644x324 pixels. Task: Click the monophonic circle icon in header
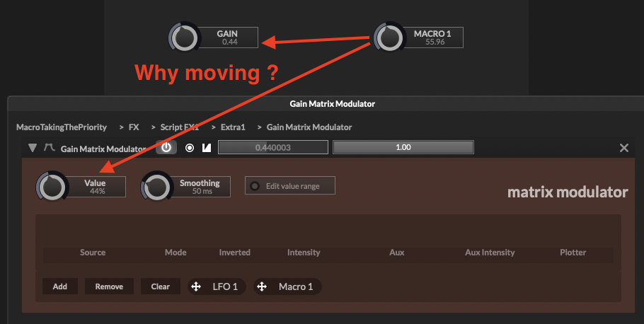coord(189,148)
